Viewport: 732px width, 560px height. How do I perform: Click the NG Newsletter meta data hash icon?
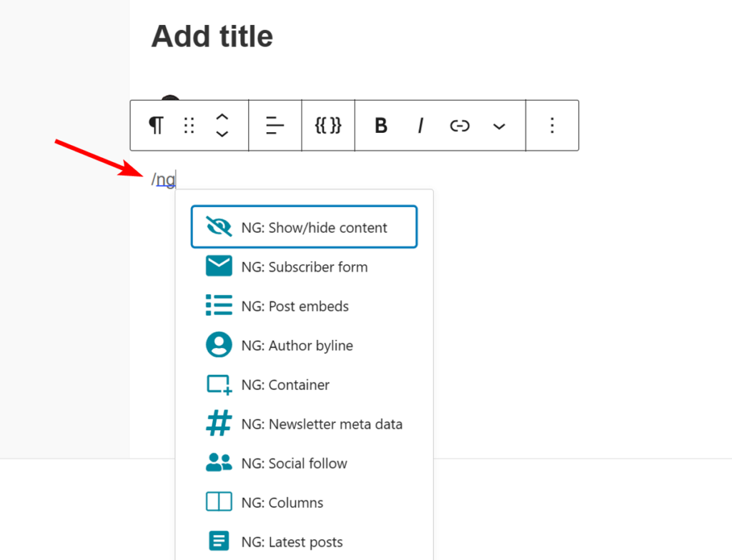point(219,424)
